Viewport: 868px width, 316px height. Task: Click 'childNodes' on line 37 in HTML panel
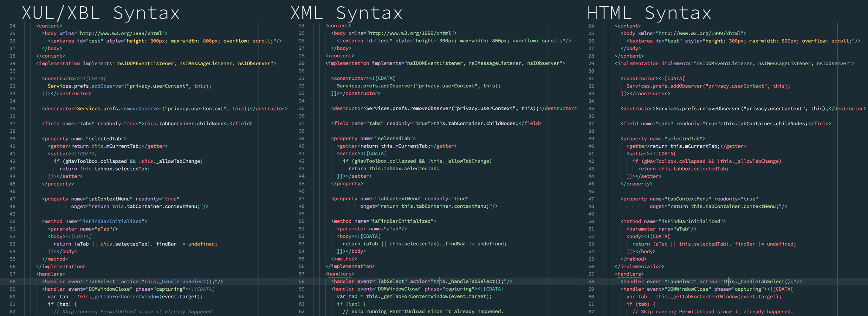click(791, 123)
